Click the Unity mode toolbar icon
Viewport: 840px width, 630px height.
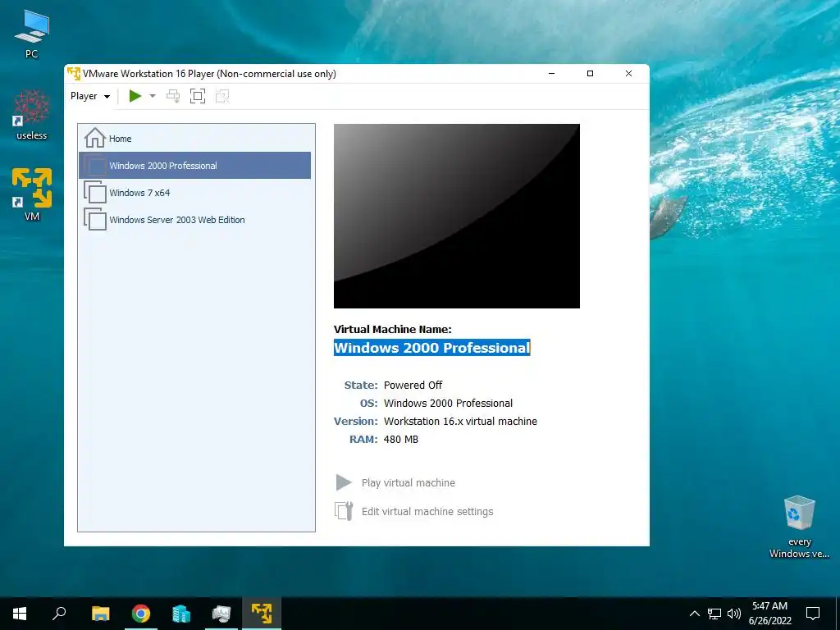tap(222, 96)
